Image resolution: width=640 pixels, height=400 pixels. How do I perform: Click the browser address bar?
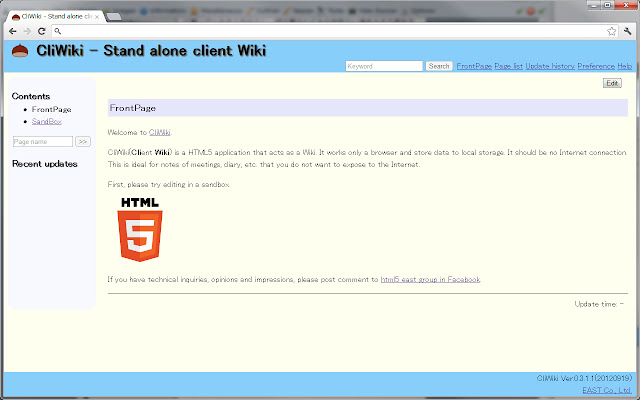333,31
